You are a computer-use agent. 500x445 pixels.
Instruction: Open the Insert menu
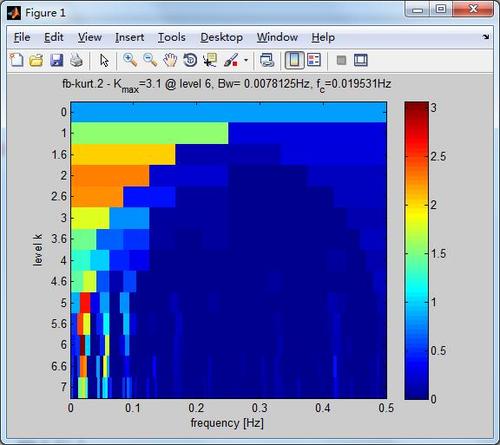130,37
